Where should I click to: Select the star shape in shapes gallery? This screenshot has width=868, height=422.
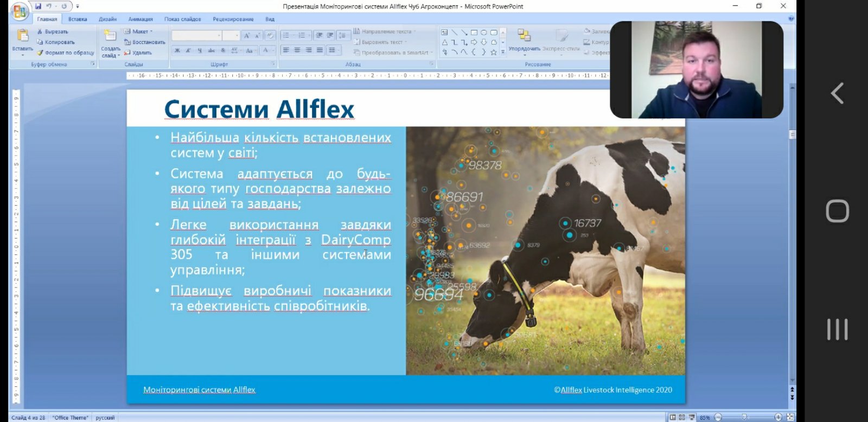point(493,53)
